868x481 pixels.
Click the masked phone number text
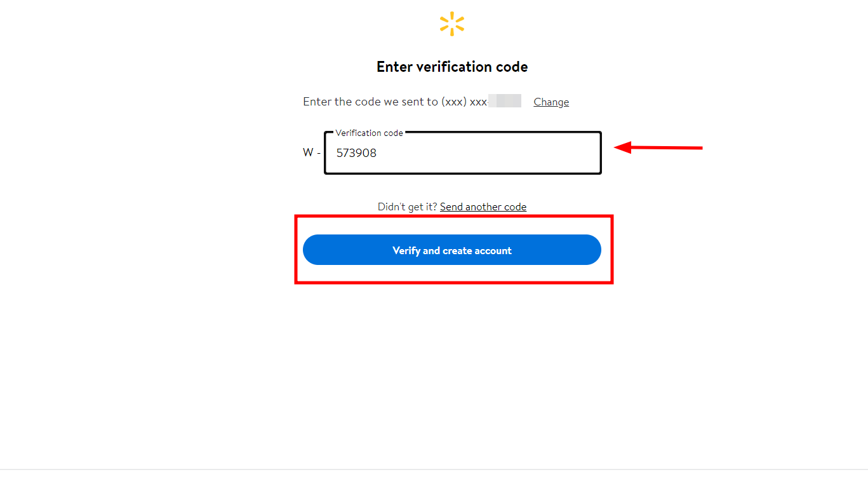click(x=505, y=100)
